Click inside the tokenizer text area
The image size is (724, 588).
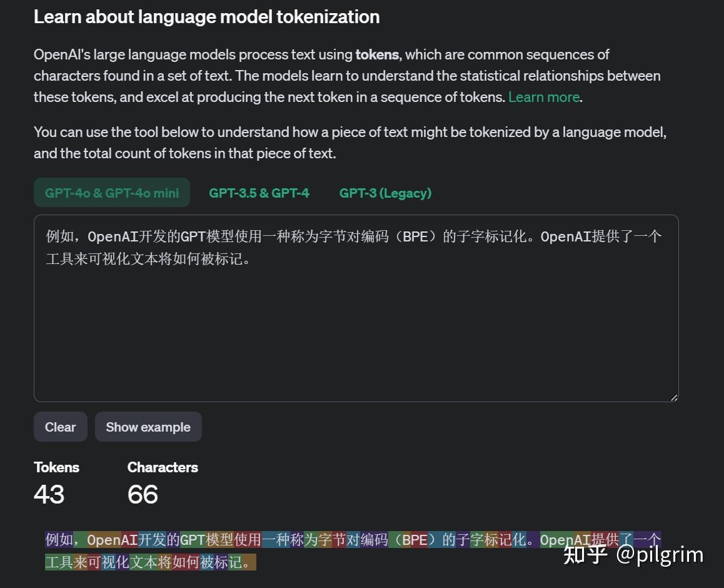(x=356, y=307)
